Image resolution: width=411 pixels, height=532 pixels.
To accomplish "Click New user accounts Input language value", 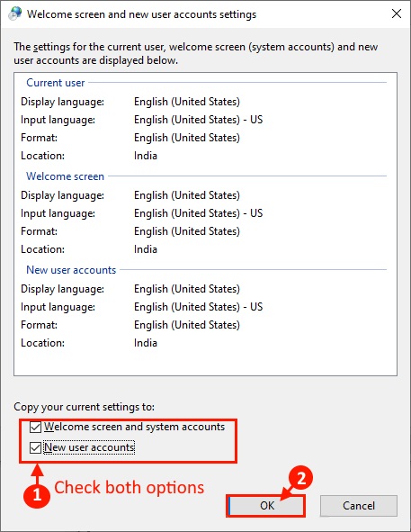I will [x=199, y=307].
